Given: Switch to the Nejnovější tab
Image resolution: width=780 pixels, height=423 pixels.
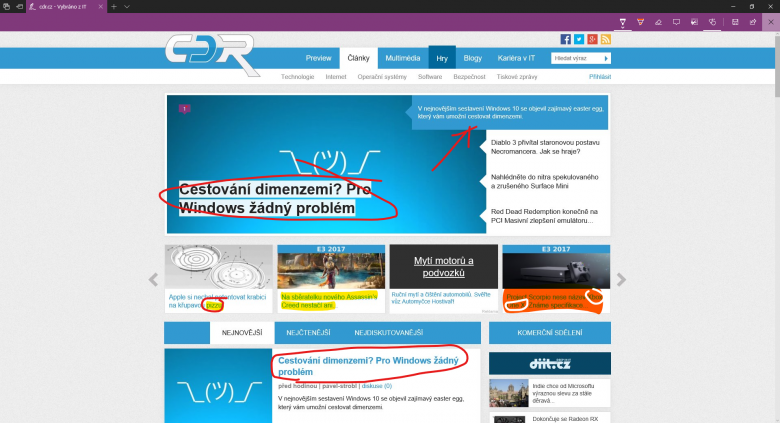Looking at the screenshot, I should (x=242, y=333).
